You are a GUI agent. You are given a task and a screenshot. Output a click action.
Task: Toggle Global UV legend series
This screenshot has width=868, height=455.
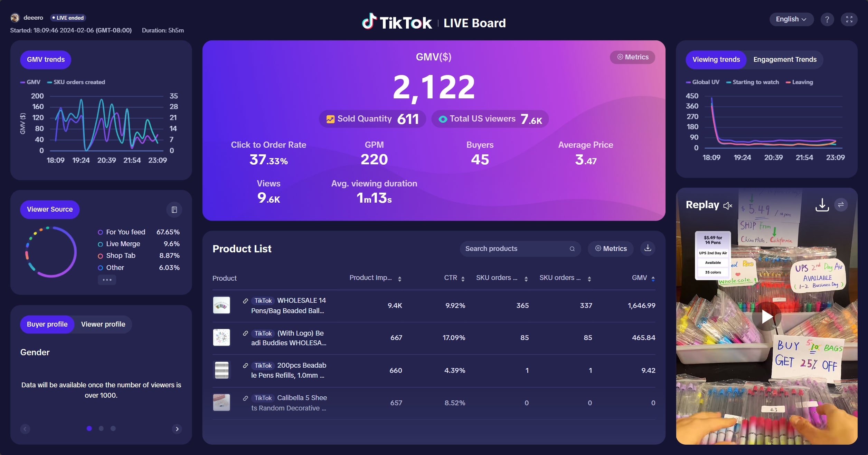tap(702, 83)
